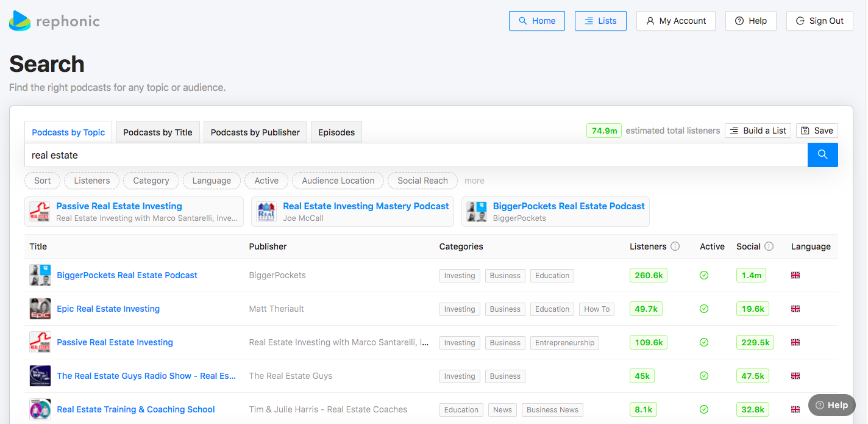Click the blue search magnifier button
Screen dimensions: 868x424
822,155
